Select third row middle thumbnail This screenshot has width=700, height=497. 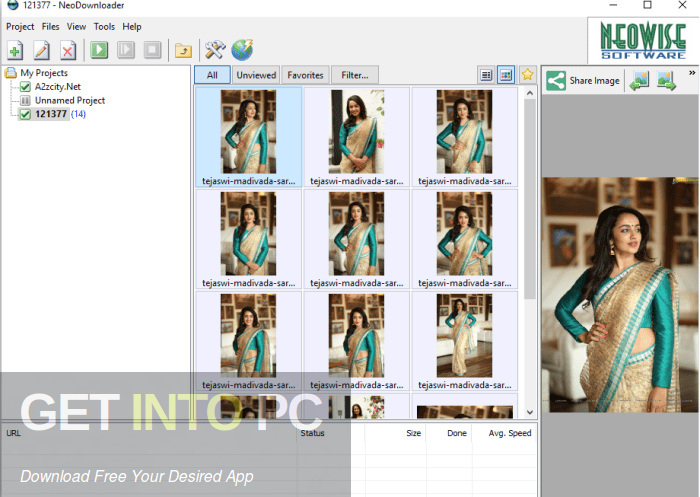pyautogui.click(x=356, y=341)
